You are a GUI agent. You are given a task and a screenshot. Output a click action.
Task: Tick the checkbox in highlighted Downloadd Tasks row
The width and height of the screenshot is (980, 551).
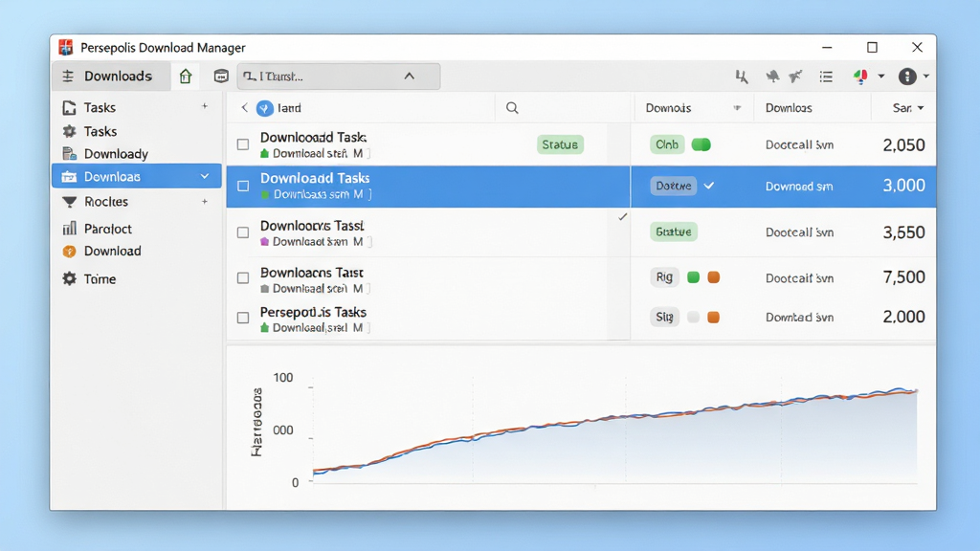click(243, 187)
